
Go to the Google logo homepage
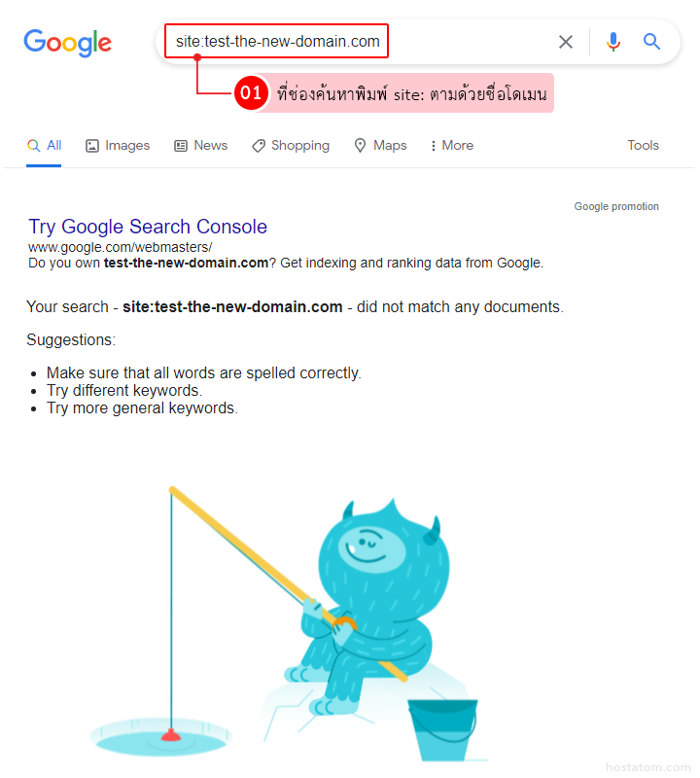coord(68,43)
